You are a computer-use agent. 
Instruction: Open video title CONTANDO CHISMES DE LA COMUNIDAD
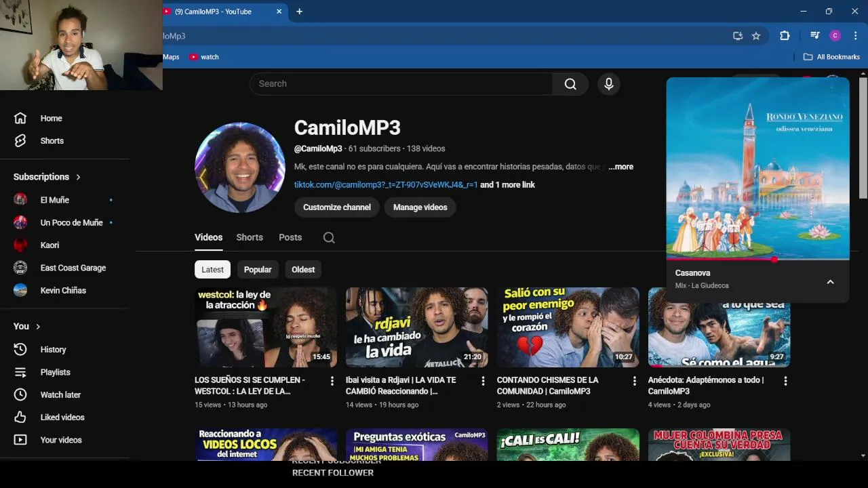coord(548,386)
